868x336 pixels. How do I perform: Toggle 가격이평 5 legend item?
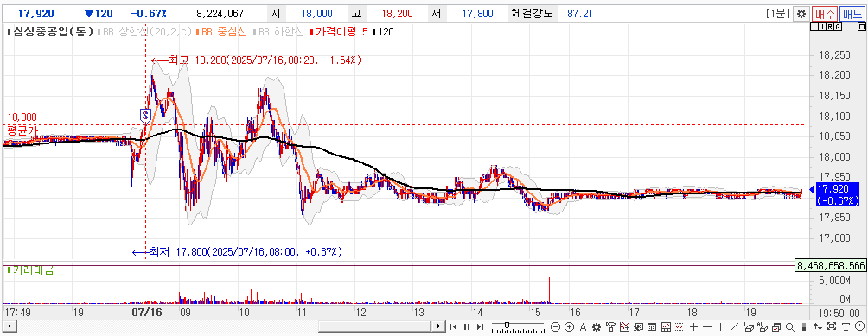[x=338, y=32]
